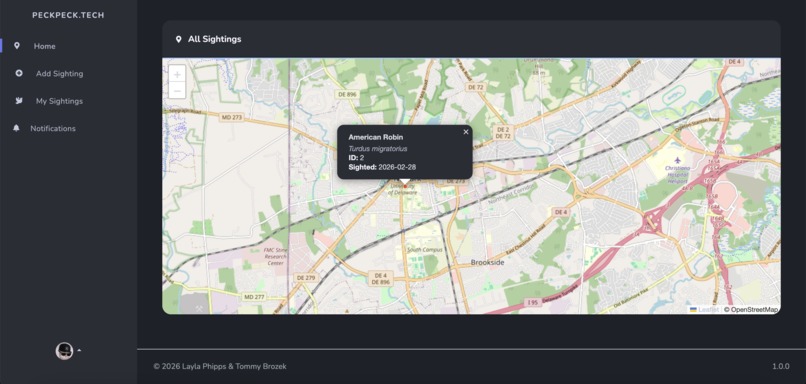806x384 pixels.
Task: Click the Turdus migratorius scientific name
Action: pos(378,149)
